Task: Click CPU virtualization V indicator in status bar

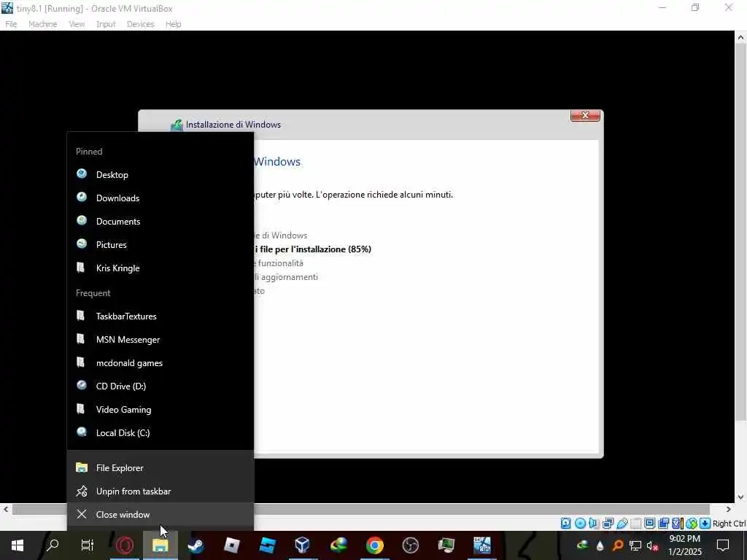Action: pos(678,524)
